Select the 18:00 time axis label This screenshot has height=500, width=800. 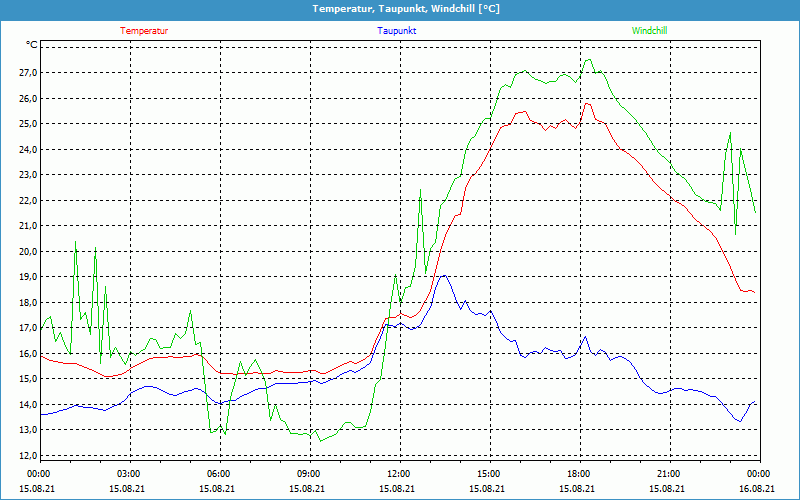click(x=579, y=474)
